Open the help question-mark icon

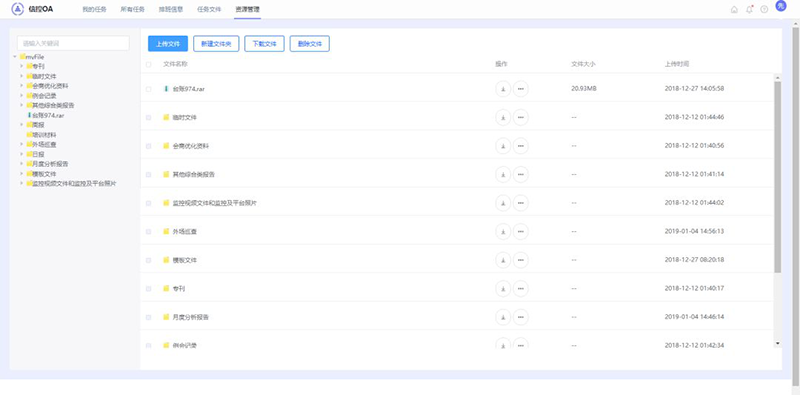[x=764, y=9]
